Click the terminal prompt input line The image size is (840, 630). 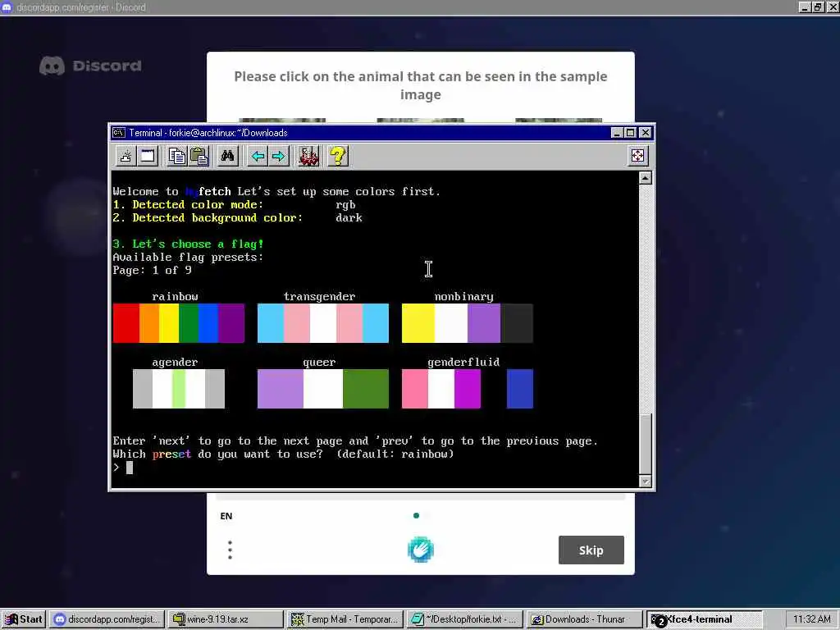tap(375, 468)
